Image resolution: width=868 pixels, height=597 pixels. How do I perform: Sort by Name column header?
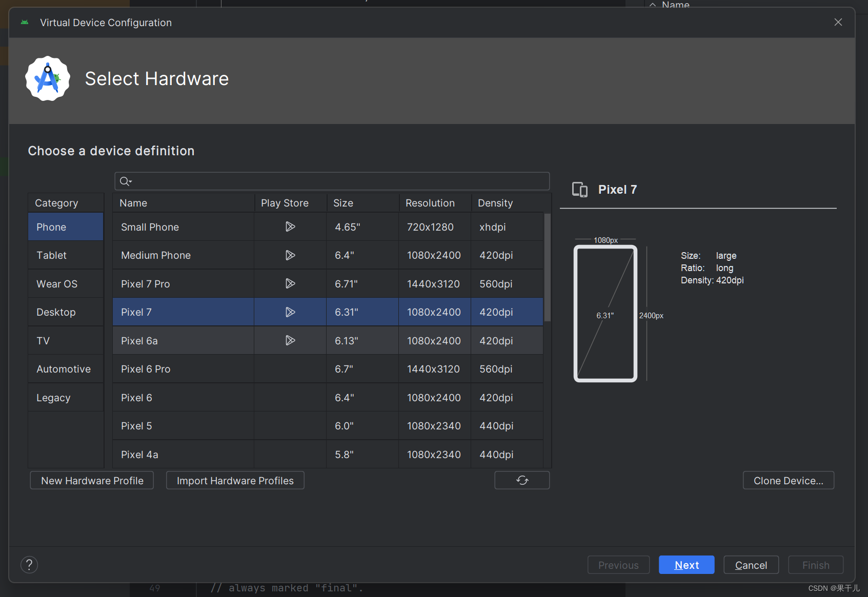point(184,203)
